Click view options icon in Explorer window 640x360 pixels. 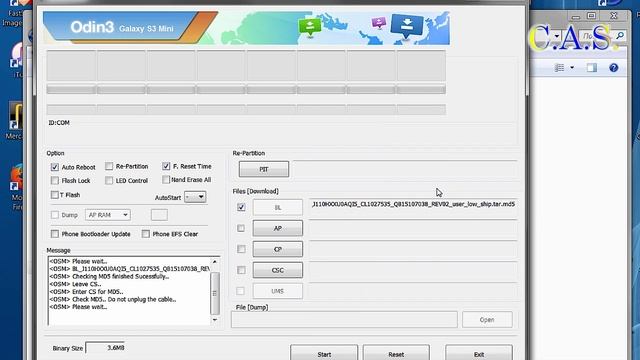559,68
